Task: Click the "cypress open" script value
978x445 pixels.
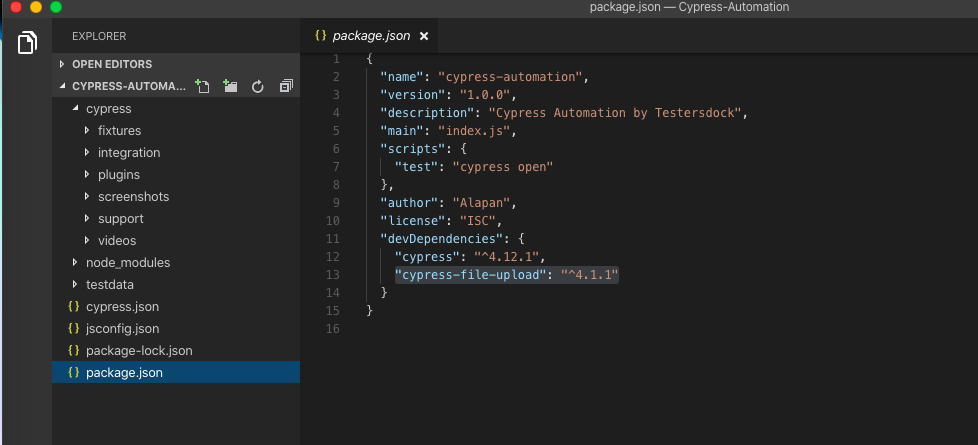Action: pos(503,167)
